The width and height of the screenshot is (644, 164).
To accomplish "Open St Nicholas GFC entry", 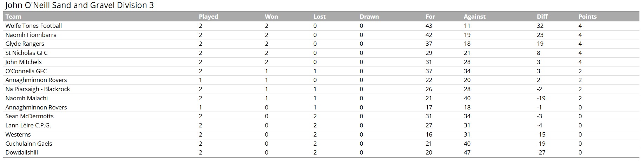I will click(26, 53).
